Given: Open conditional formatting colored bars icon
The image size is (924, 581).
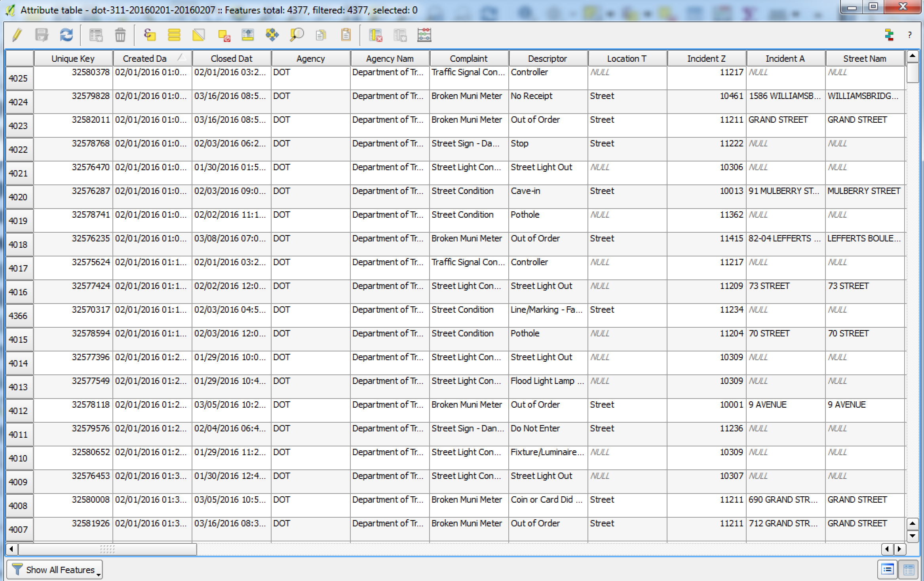Looking at the screenshot, I should coord(889,35).
